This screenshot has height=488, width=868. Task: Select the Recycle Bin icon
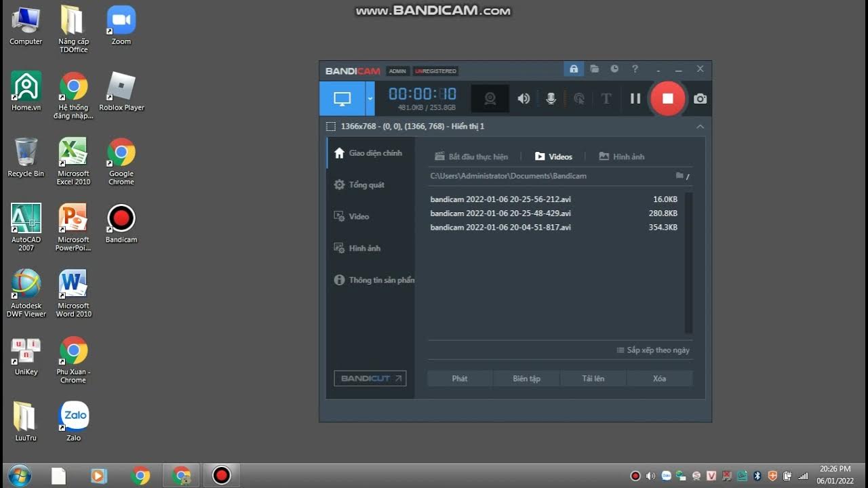pos(26,157)
